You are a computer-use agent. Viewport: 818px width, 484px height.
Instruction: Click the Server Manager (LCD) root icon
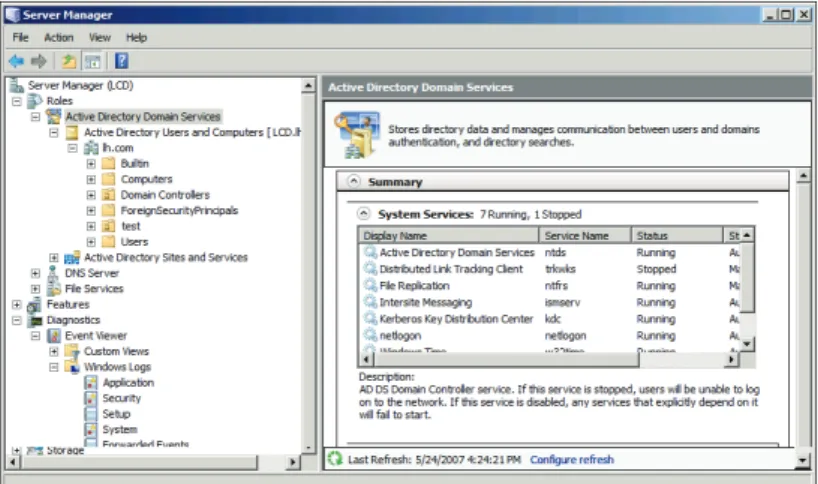click(17, 85)
